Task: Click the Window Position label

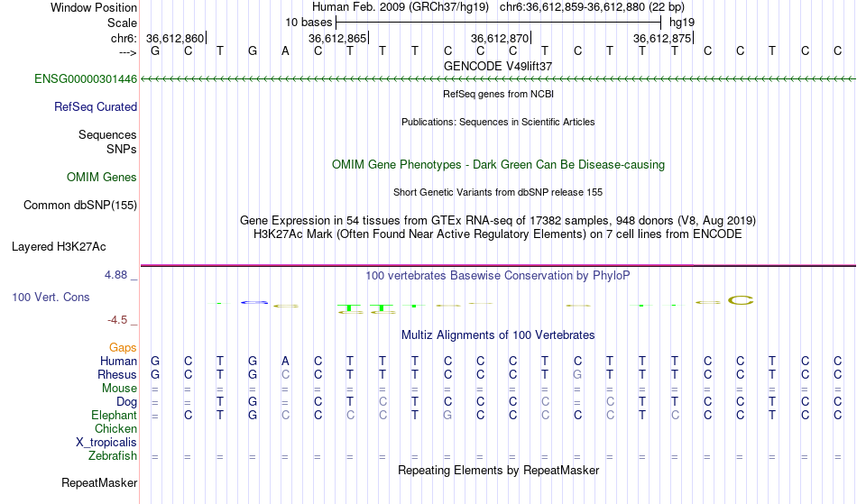Action: (x=94, y=8)
